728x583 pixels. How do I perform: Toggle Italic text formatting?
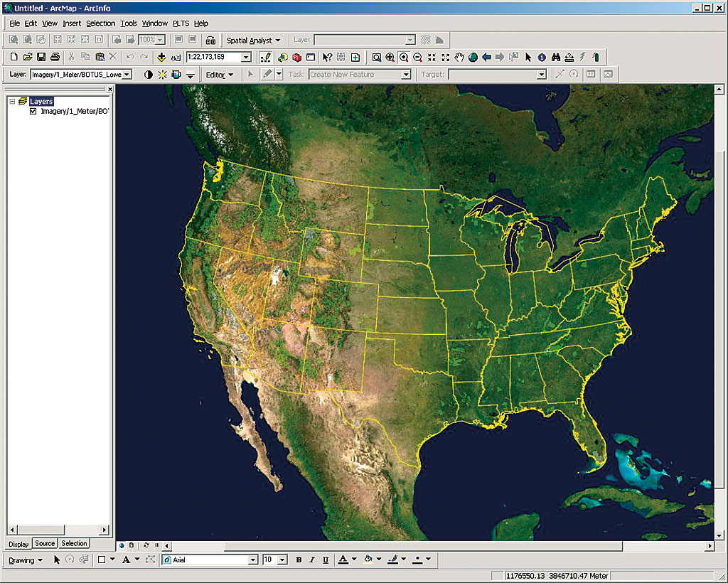pyautogui.click(x=312, y=560)
